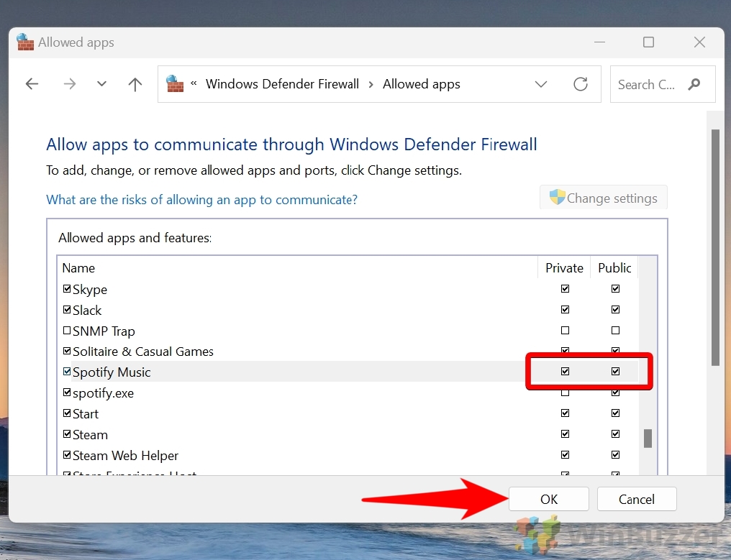Click the window's vertical scrollbar thumb

click(x=716, y=248)
